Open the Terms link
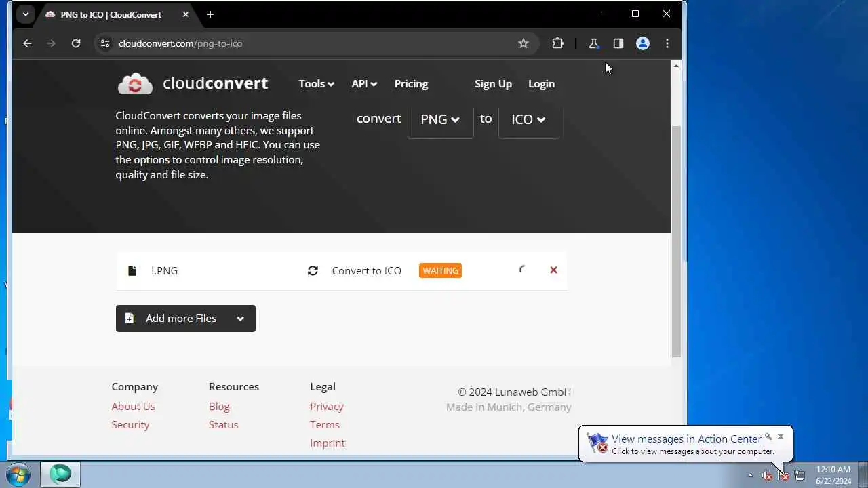 click(325, 424)
